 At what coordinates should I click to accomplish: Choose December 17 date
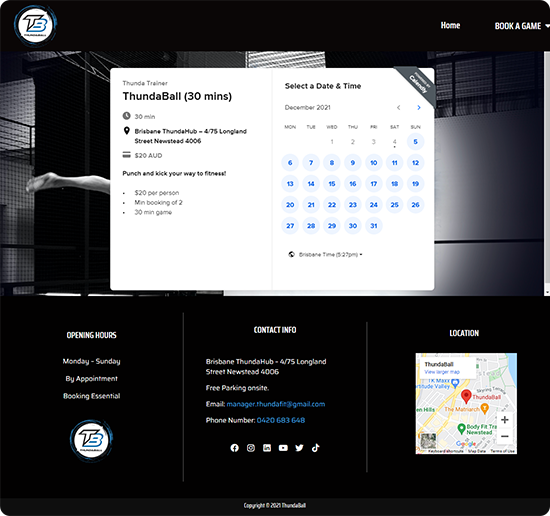(374, 184)
